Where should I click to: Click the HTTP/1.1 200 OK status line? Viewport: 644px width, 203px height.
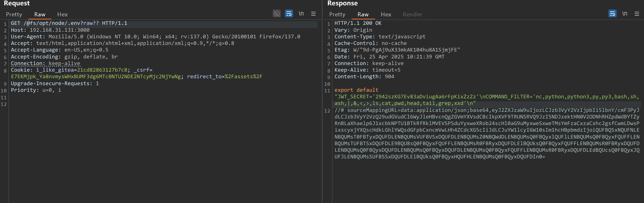pos(358,23)
